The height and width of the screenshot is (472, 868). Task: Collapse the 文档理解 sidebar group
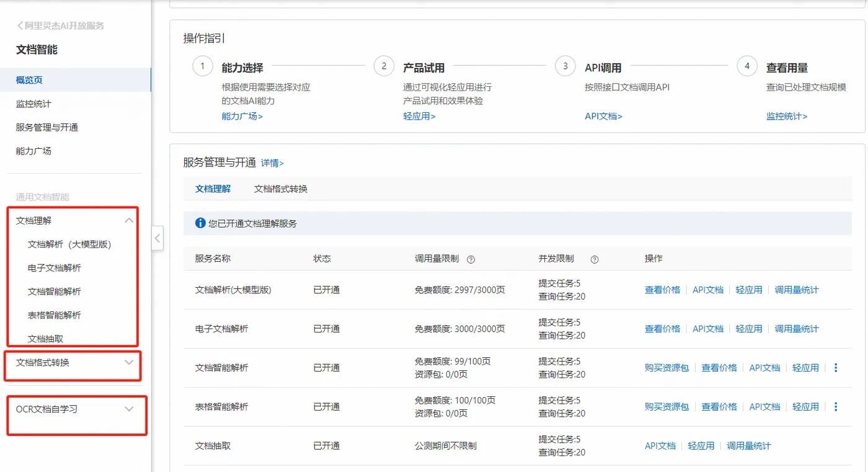129,220
